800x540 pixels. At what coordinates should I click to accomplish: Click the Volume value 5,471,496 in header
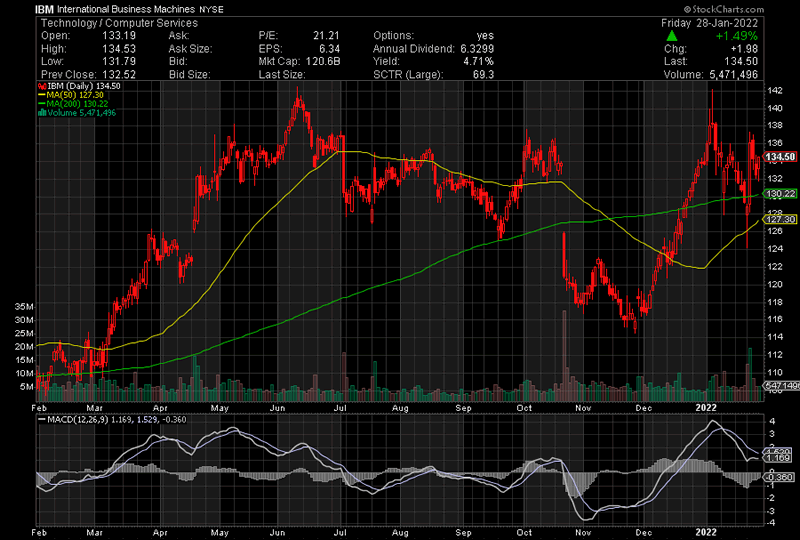[x=734, y=74]
